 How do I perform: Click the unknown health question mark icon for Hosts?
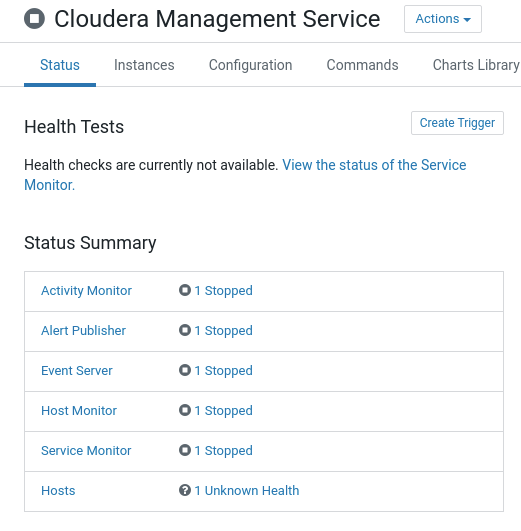tap(185, 490)
